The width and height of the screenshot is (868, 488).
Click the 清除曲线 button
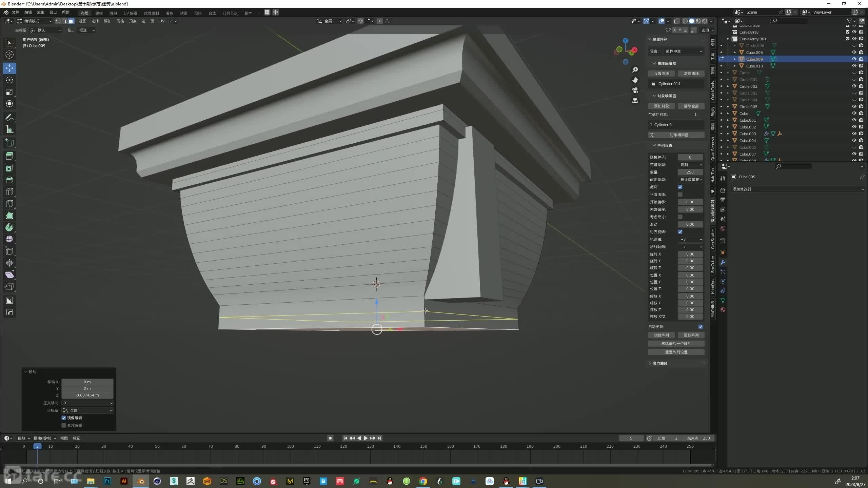click(x=691, y=74)
